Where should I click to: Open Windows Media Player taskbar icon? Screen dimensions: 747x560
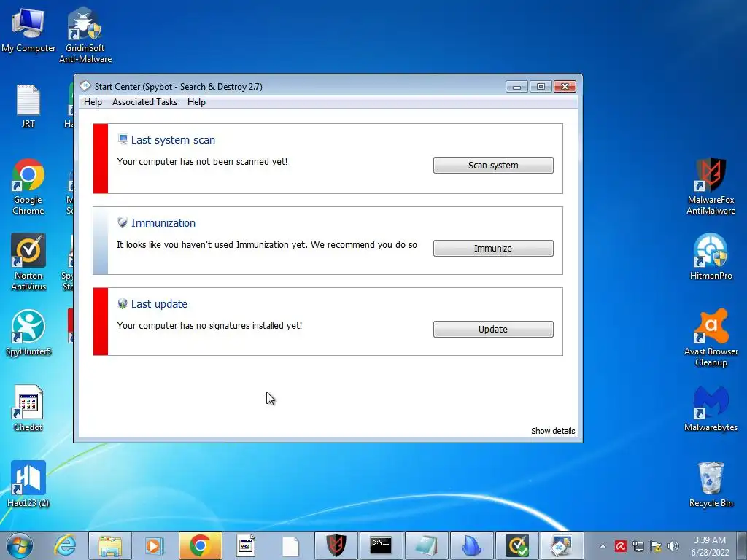[154, 545]
